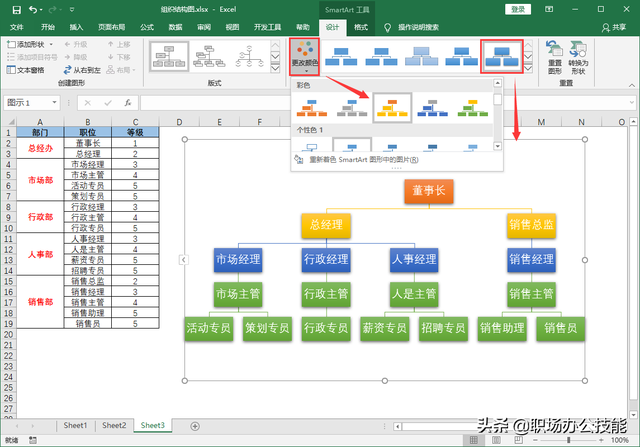The height and width of the screenshot is (447, 640).
Task: Switch to Sheet1 tab
Action: (x=76, y=425)
